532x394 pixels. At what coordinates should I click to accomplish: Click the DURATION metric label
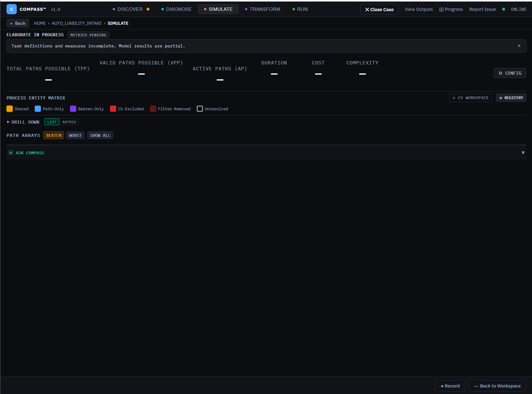tap(274, 63)
